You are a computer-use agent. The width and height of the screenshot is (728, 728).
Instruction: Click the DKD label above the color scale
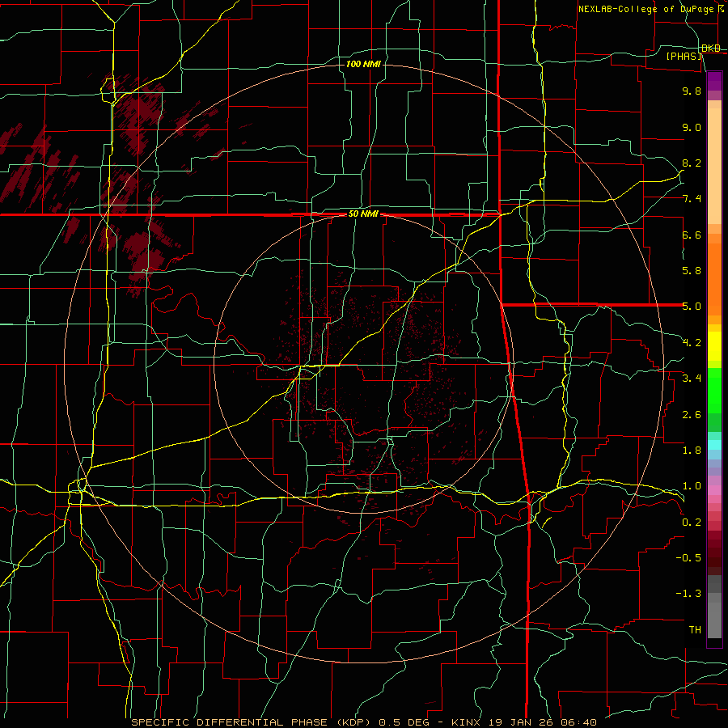coord(711,48)
